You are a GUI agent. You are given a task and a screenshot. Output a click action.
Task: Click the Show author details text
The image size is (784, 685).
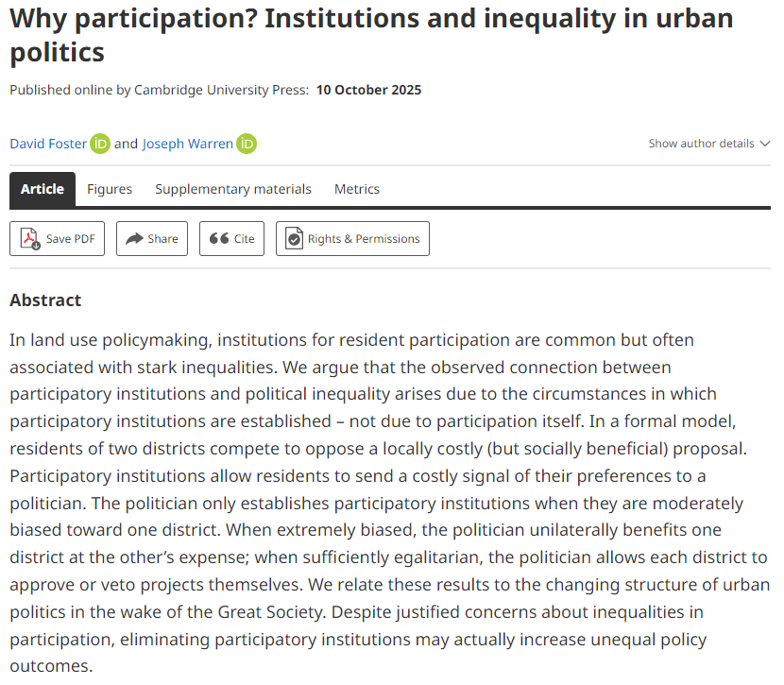(701, 144)
